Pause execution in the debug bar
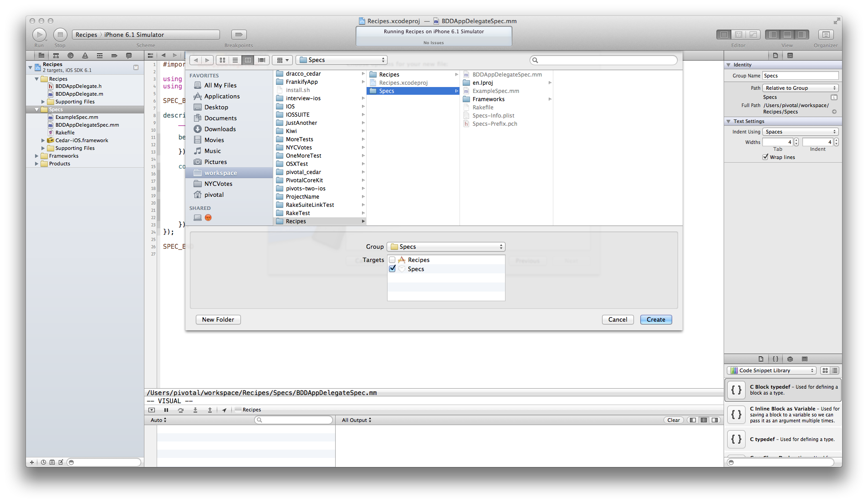 pos(166,410)
